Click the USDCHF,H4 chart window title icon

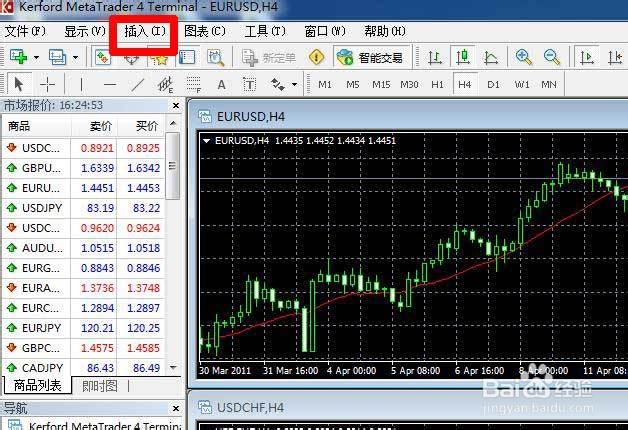click(x=205, y=408)
